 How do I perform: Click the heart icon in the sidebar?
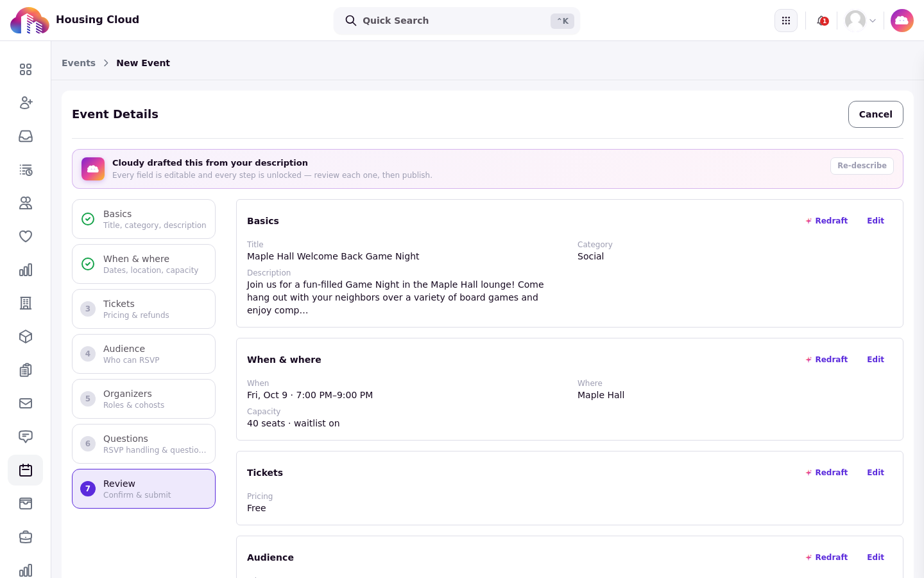[x=26, y=236]
